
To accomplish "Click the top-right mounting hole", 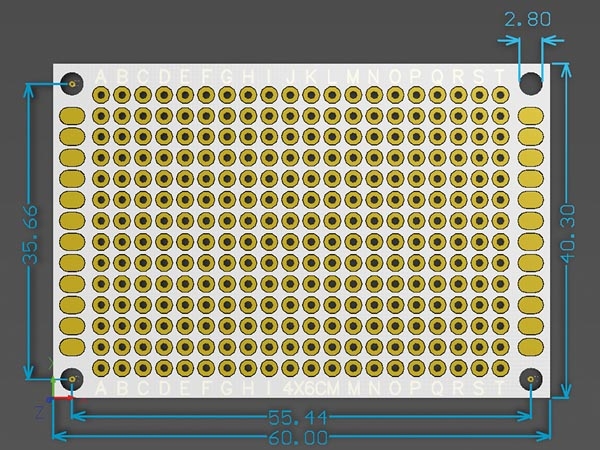I will pyautogui.click(x=531, y=84).
